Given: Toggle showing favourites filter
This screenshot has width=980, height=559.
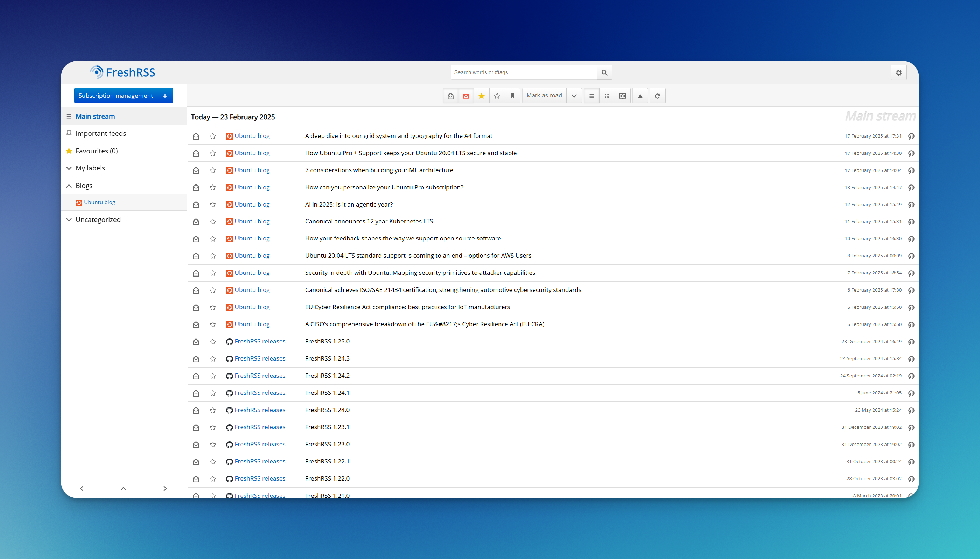Looking at the screenshot, I should tap(481, 96).
